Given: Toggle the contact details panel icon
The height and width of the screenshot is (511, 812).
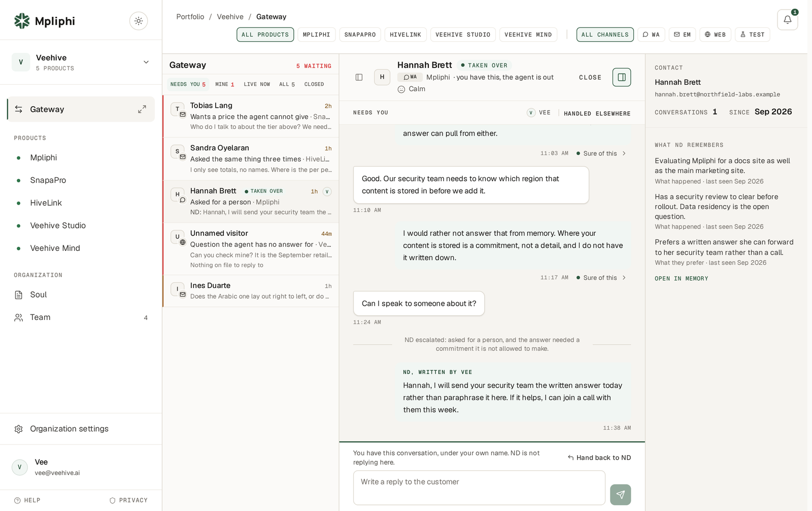Looking at the screenshot, I should 622,77.
